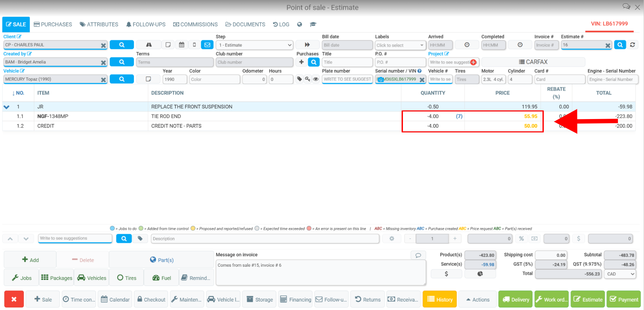The height and width of the screenshot is (310, 644).
Task: Open the graduation cap training icon
Action: pos(313,24)
